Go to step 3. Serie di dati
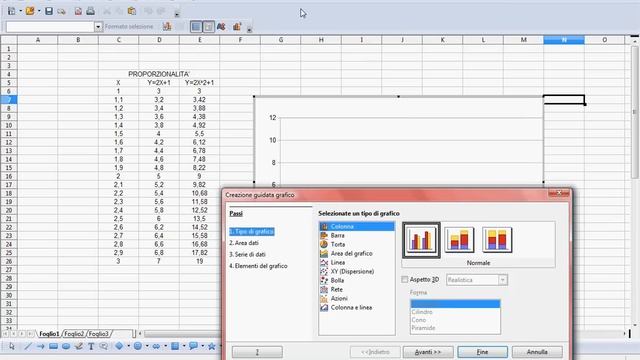640x360 pixels. click(x=247, y=254)
